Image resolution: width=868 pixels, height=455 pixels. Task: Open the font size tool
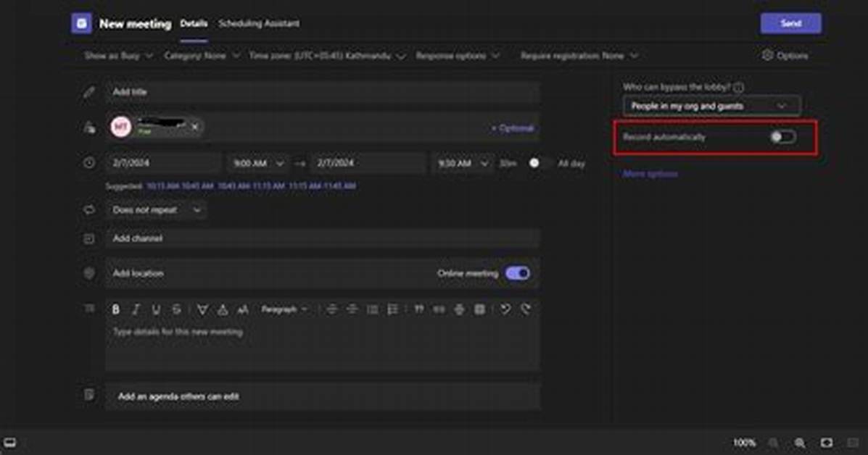(x=242, y=309)
